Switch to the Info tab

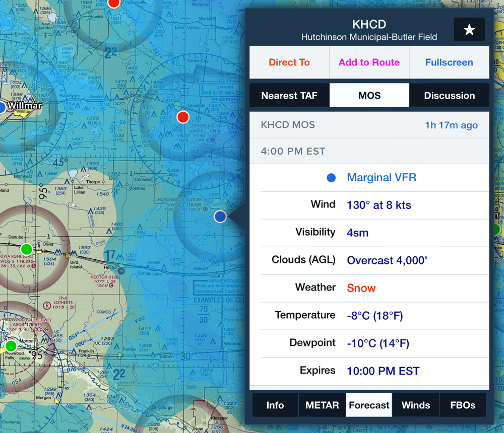click(x=275, y=405)
